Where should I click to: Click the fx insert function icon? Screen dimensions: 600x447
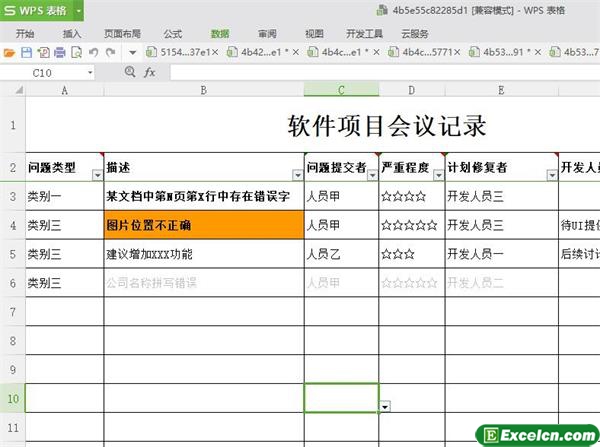click(150, 72)
